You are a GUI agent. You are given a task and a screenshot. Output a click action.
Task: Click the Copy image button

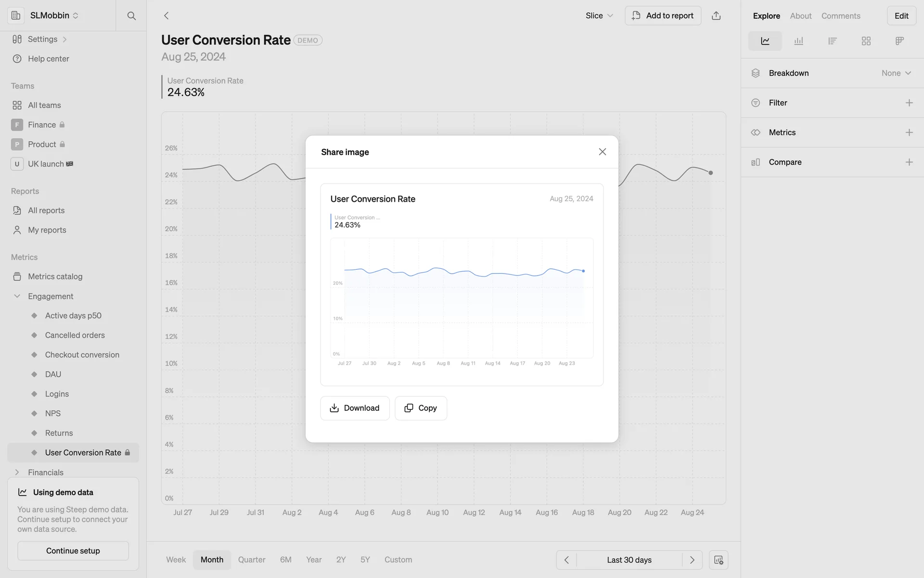421,408
